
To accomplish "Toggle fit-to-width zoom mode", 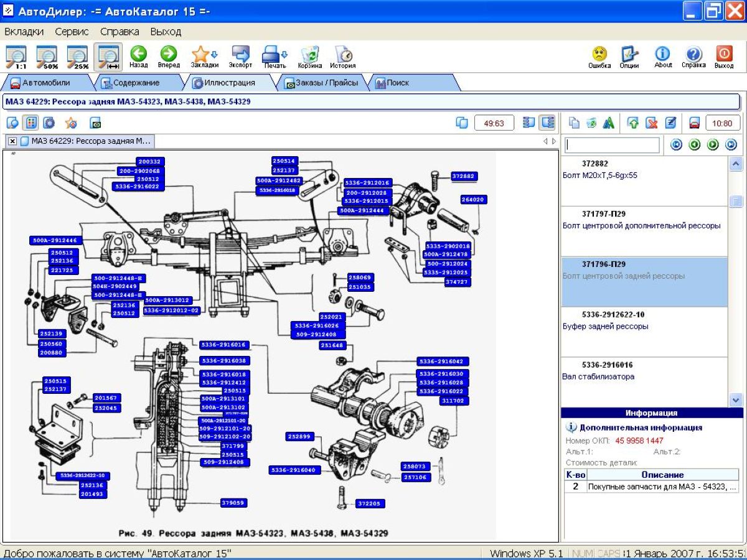I will point(108,57).
